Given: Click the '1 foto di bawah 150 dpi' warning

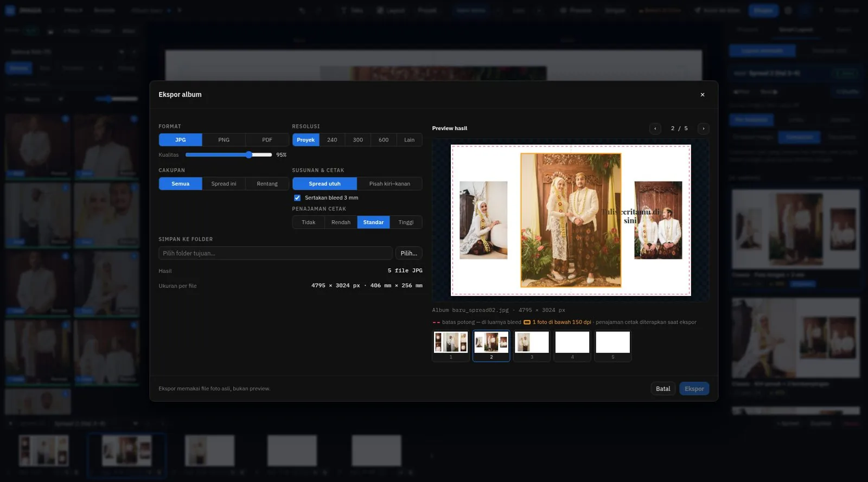Looking at the screenshot, I should (558, 322).
